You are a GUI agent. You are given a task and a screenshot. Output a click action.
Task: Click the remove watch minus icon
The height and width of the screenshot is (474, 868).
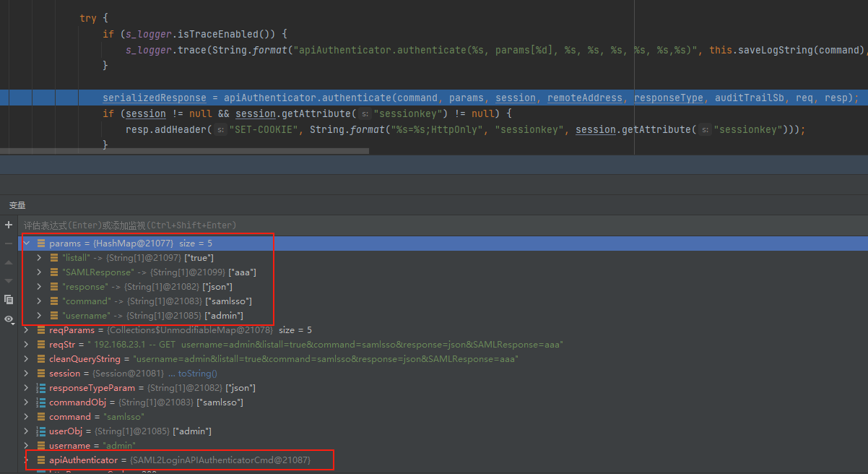(x=9, y=244)
